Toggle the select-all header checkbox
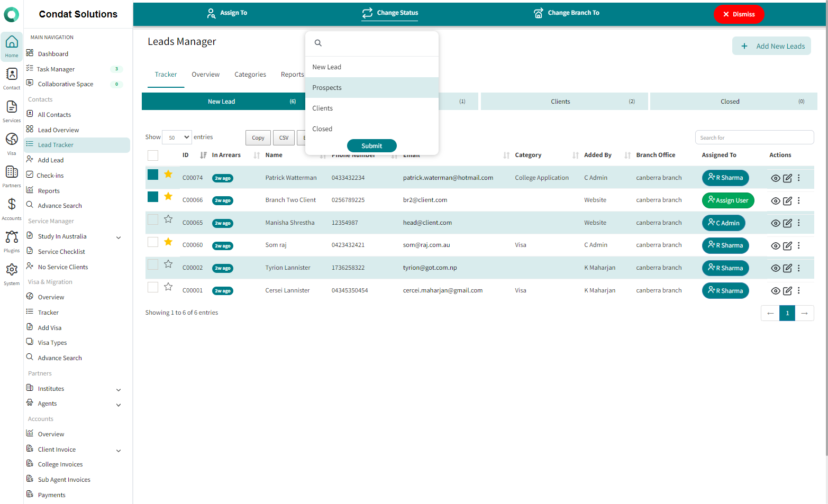The height and width of the screenshot is (504, 828). 153,155
